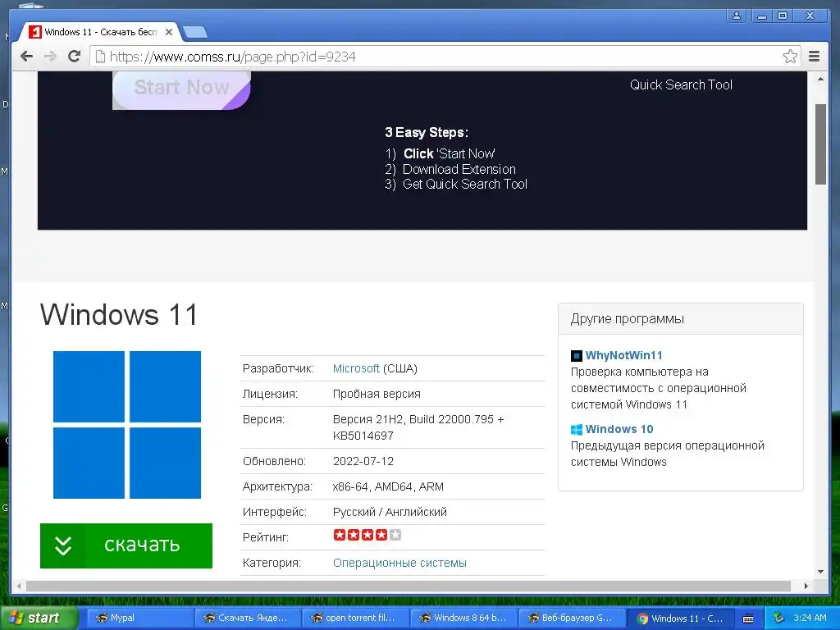The width and height of the screenshot is (840, 630).
Task: Click the license value Пробная версия
Action: pos(377,394)
